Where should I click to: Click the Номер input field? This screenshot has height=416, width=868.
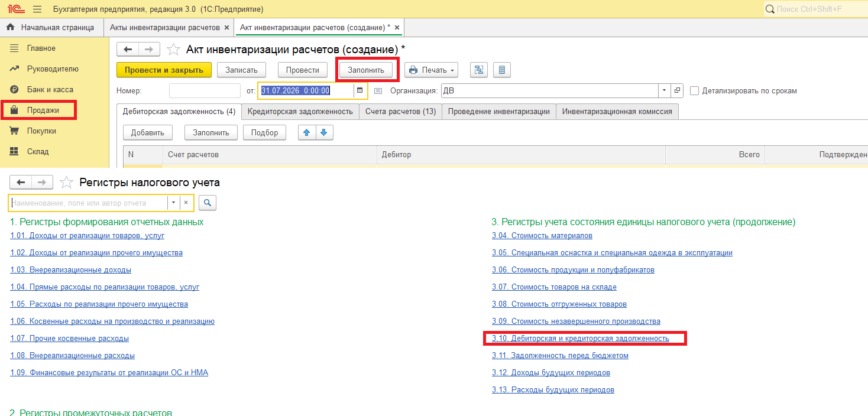(x=205, y=90)
